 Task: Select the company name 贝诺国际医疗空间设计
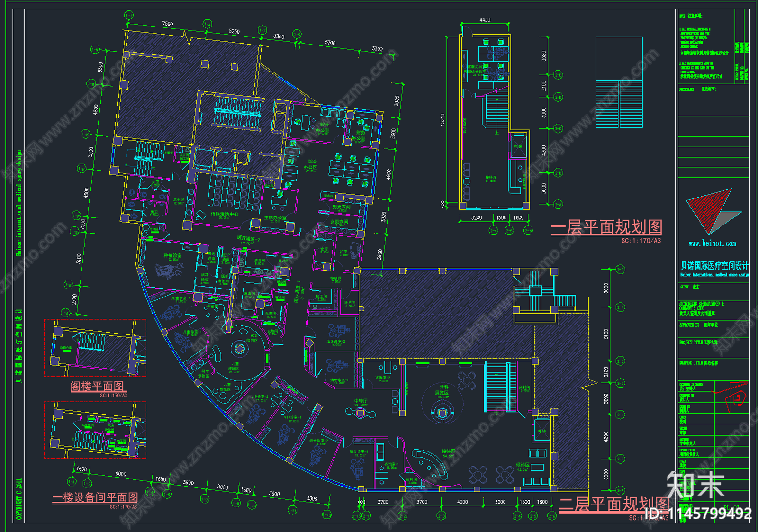(x=715, y=266)
